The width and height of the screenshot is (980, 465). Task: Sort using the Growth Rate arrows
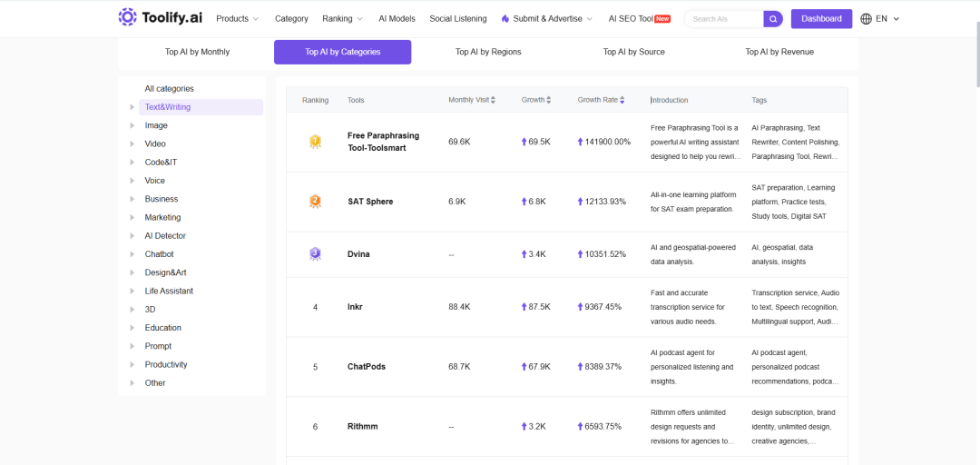click(x=622, y=100)
